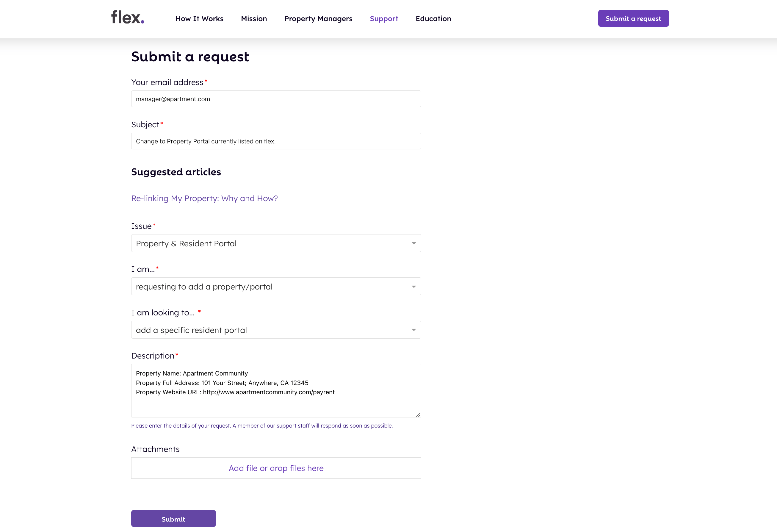This screenshot has height=532, width=777.
Task: Click inside the Description textarea
Action: [x=276, y=390]
